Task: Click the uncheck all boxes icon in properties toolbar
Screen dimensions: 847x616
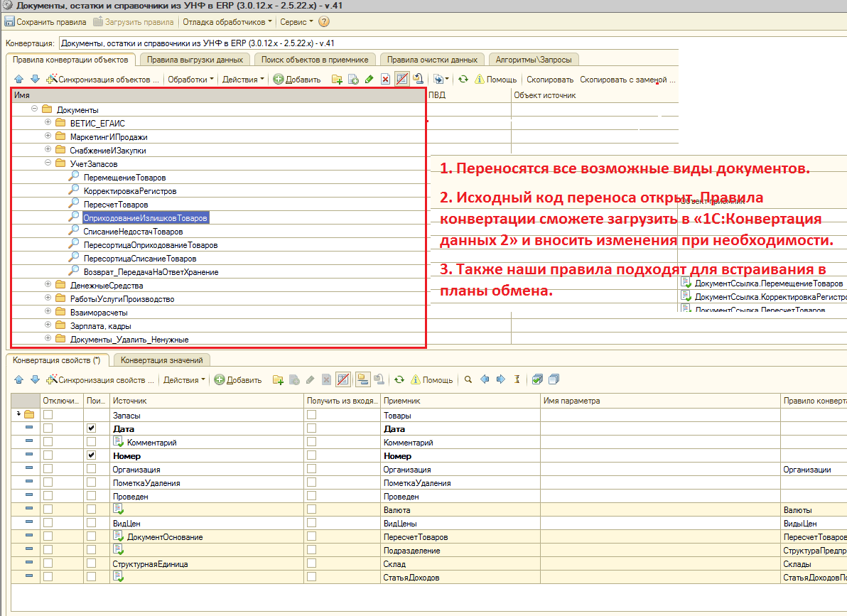Action: point(554,379)
